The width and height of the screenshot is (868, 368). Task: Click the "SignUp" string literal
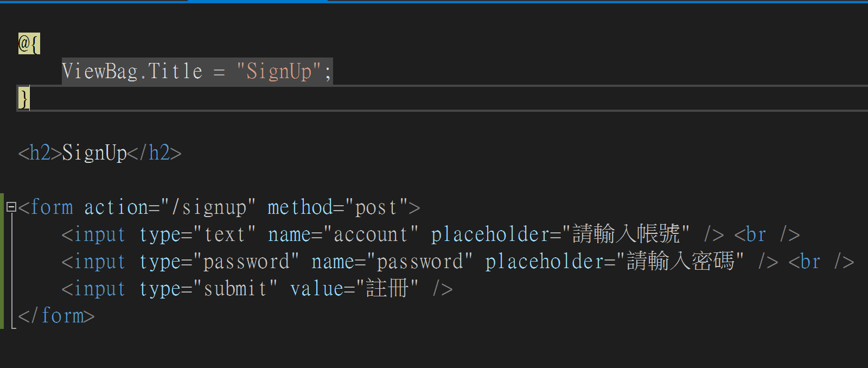(x=279, y=72)
